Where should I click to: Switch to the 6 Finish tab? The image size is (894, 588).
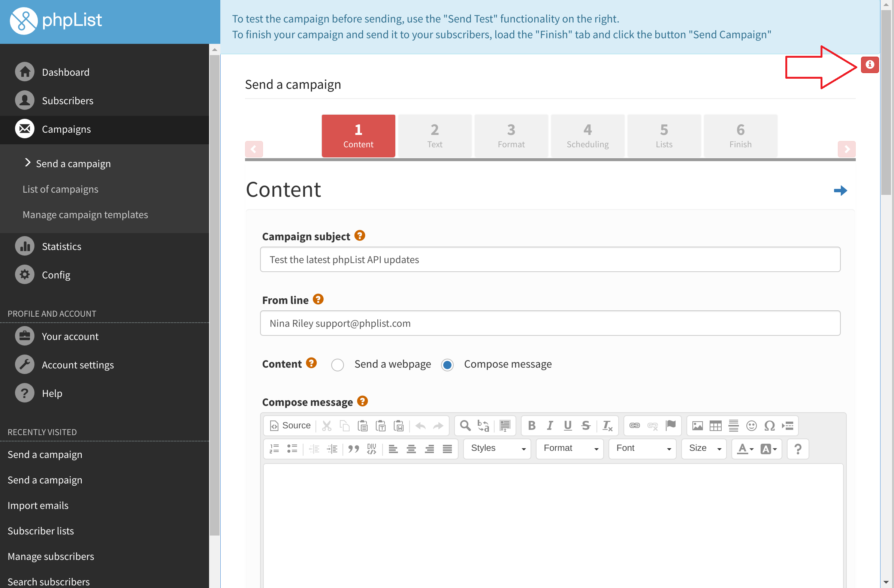tap(740, 136)
